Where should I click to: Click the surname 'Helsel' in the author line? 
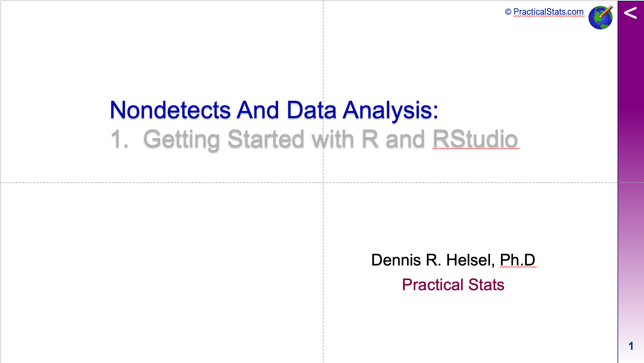[x=470, y=260]
